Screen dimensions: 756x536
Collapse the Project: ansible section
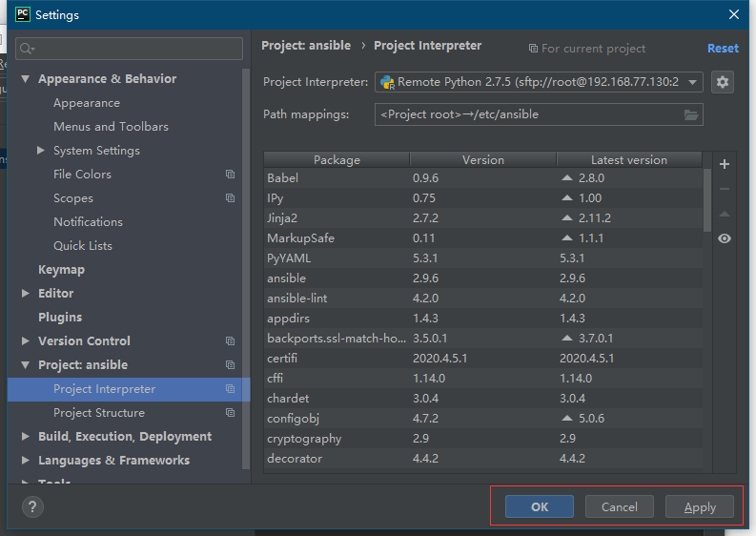(x=26, y=364)
